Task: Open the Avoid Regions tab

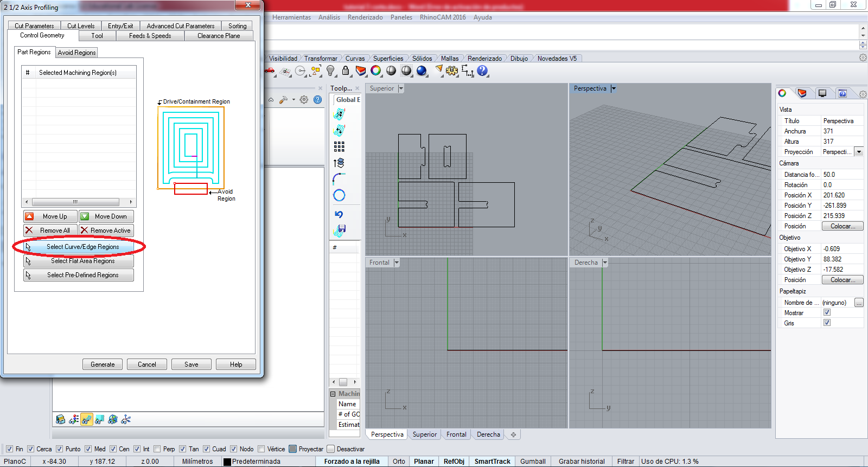Action: [76, 53]
